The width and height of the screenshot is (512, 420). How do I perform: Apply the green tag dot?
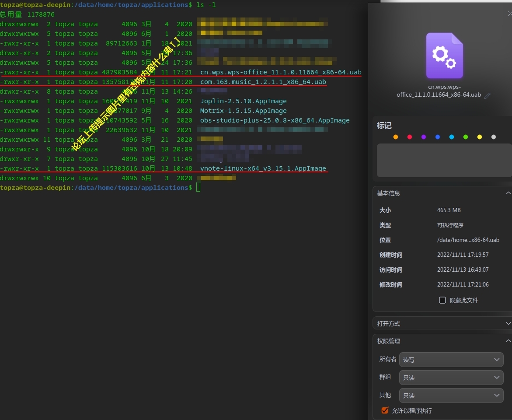pyautogui.click(x=466, y=137)
